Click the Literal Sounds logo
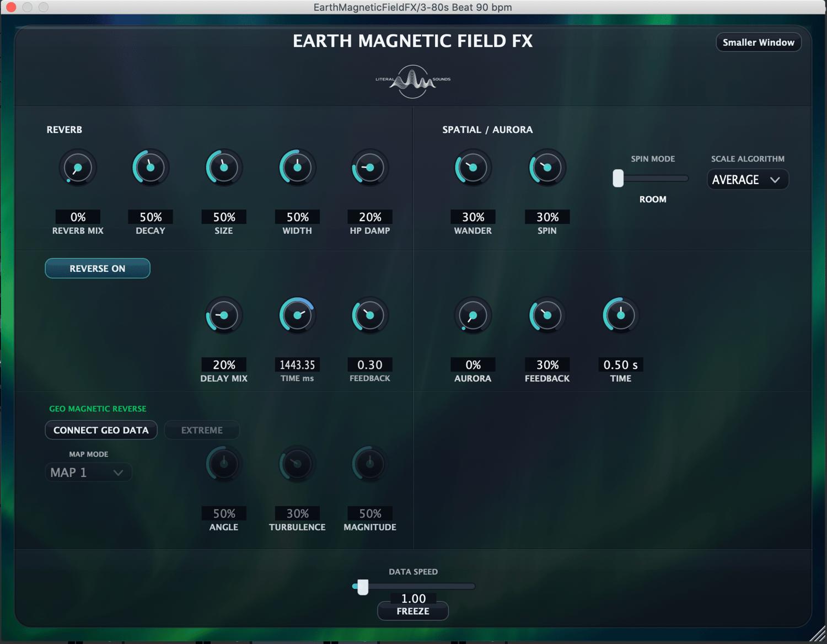The width and height of the screenshot is (827, 644). click(413, 82)
